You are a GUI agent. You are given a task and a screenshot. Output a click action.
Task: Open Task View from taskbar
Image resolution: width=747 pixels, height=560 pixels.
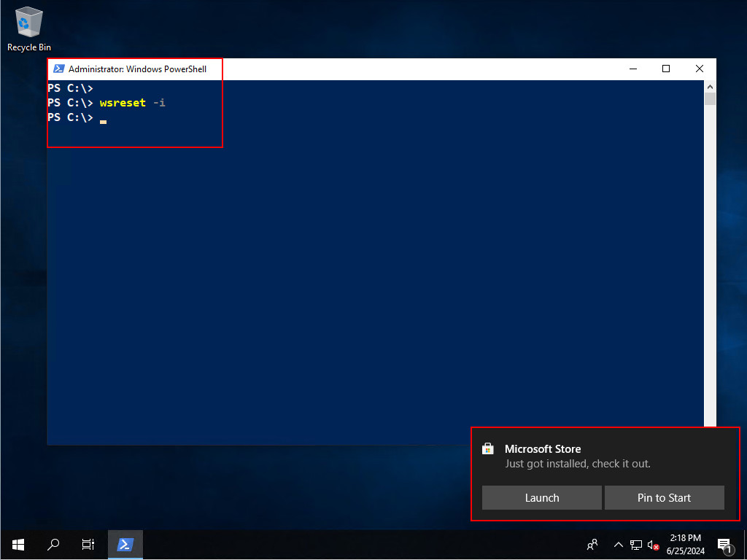click(88, 544)
